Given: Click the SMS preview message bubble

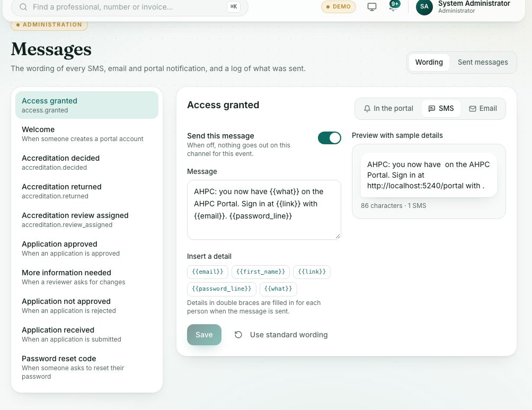Looking at the screenshot, I should click(429, 175).
